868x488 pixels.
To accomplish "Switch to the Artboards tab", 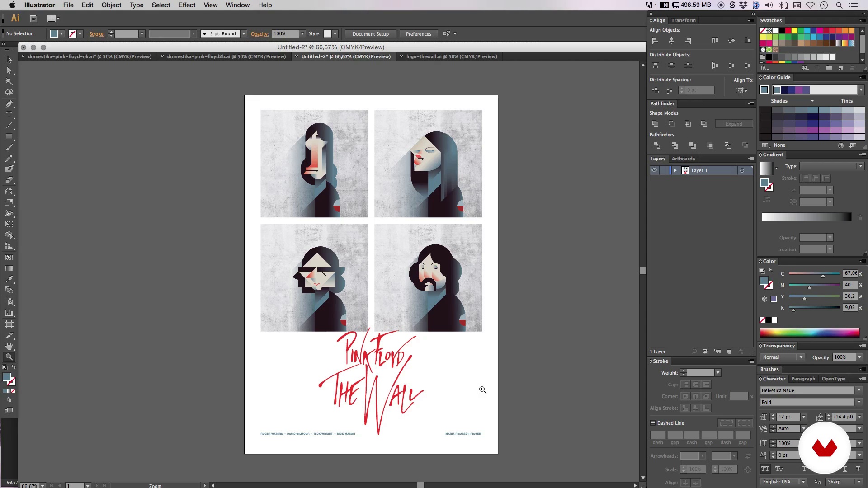I will tap(683, 159).
